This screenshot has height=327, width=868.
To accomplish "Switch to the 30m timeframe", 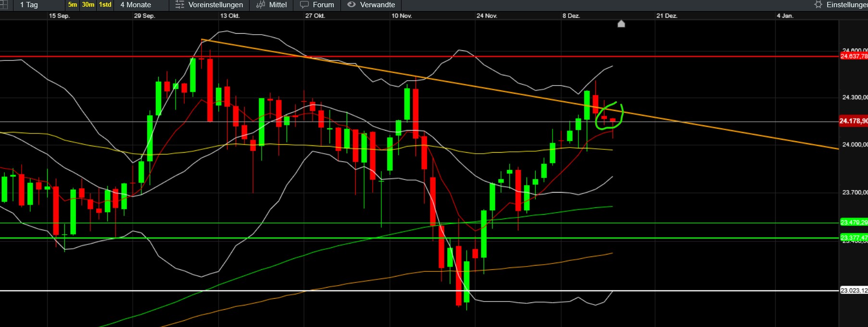I will [88, 5].
